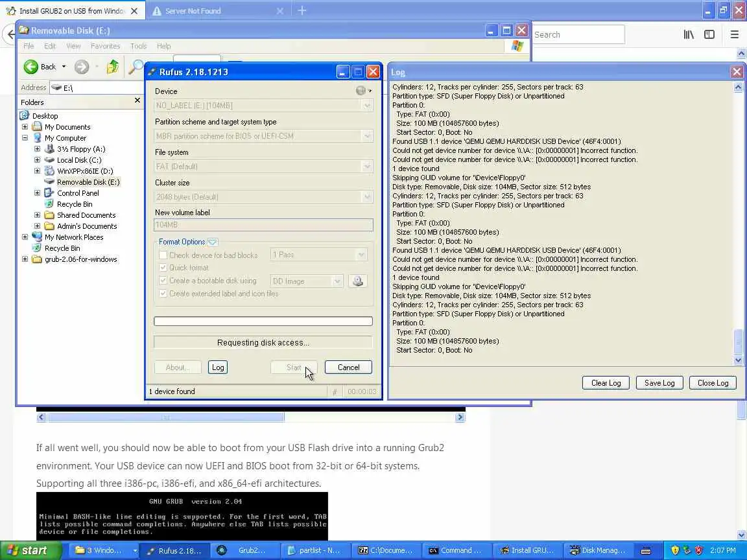Viewport: 747px width, 560px height.
Task: Click the Up folder icon in Explorer toolbar
Action: click(x=113, y=67)
